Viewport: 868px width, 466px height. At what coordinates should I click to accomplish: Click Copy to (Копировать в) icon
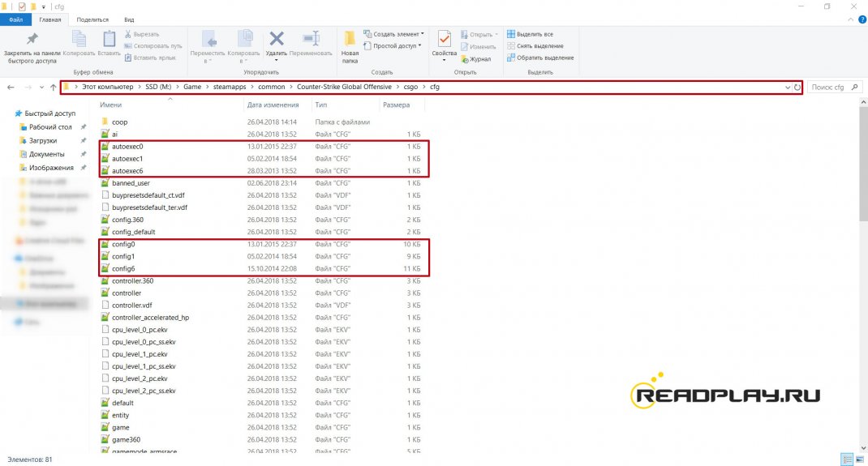pyautogui.click(x=244, y=39)
